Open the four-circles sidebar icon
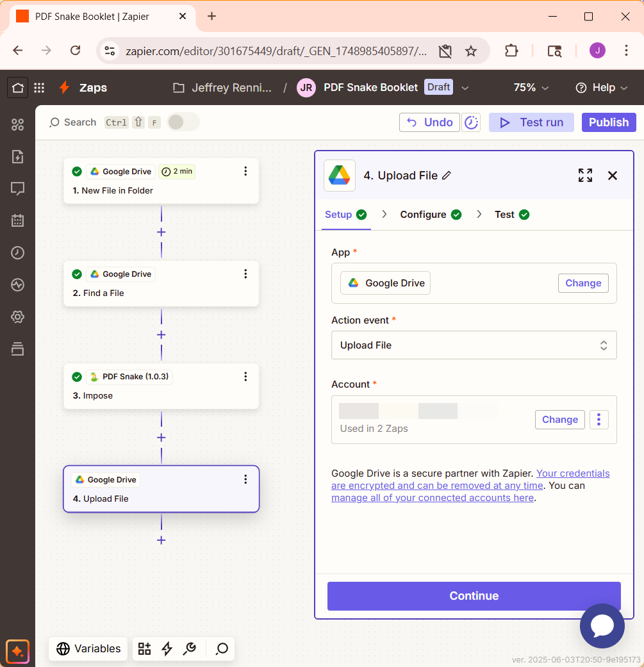This screenshot has width=644, height=667. coord(17,125)
